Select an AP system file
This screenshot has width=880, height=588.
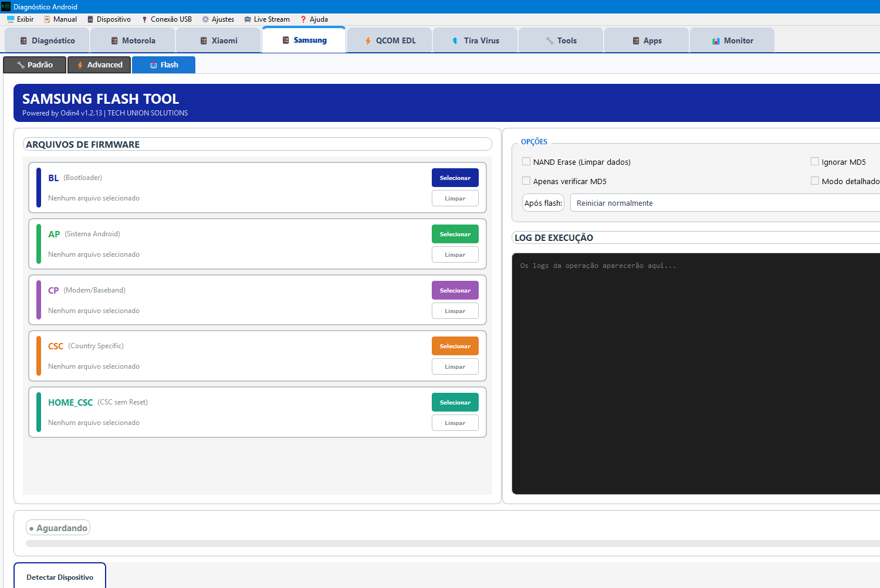pos(455,234)
